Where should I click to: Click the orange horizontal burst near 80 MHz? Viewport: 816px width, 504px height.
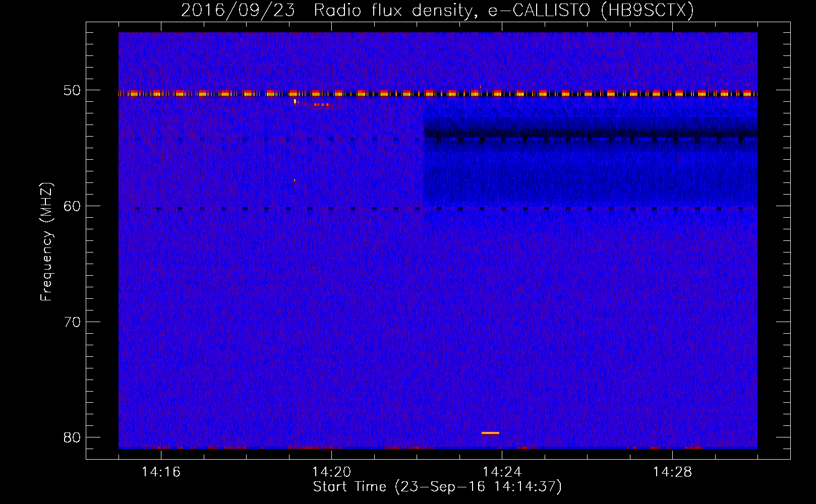click(x=490, y=433)
